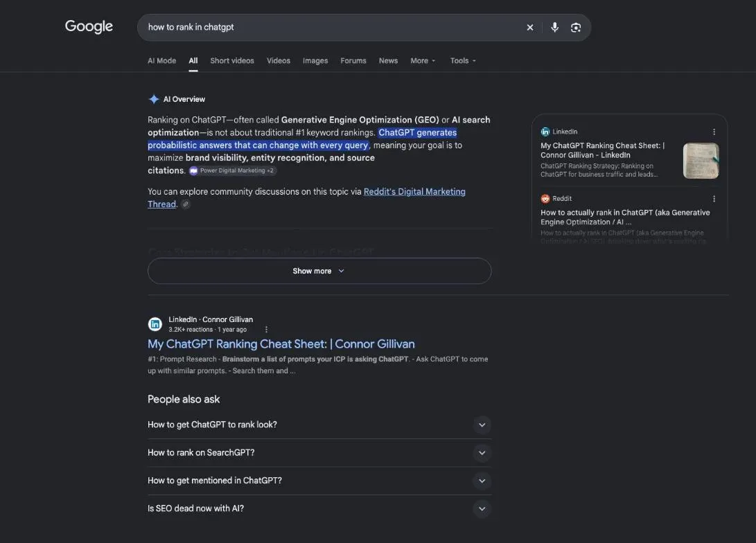Screen dimensions: 756x543
Task: Open Reddit 'How to actually rank' source card
Action: (630, 216)
